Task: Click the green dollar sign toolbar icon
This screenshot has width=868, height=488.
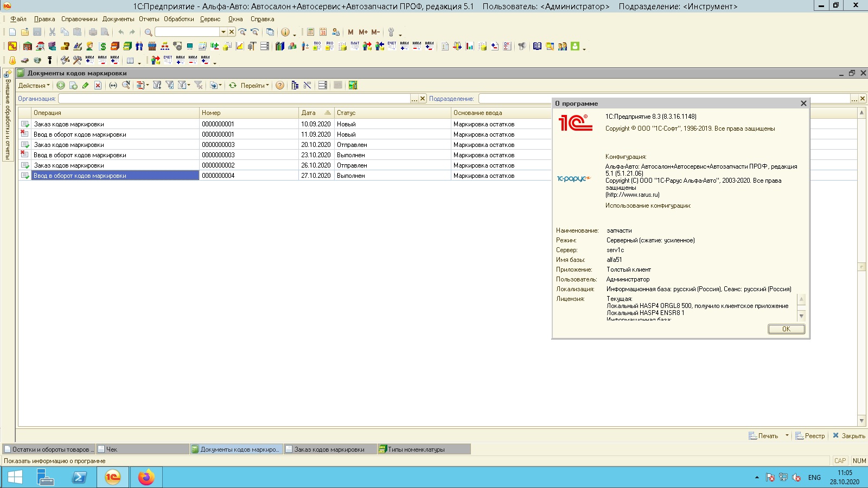Action: 103,46
